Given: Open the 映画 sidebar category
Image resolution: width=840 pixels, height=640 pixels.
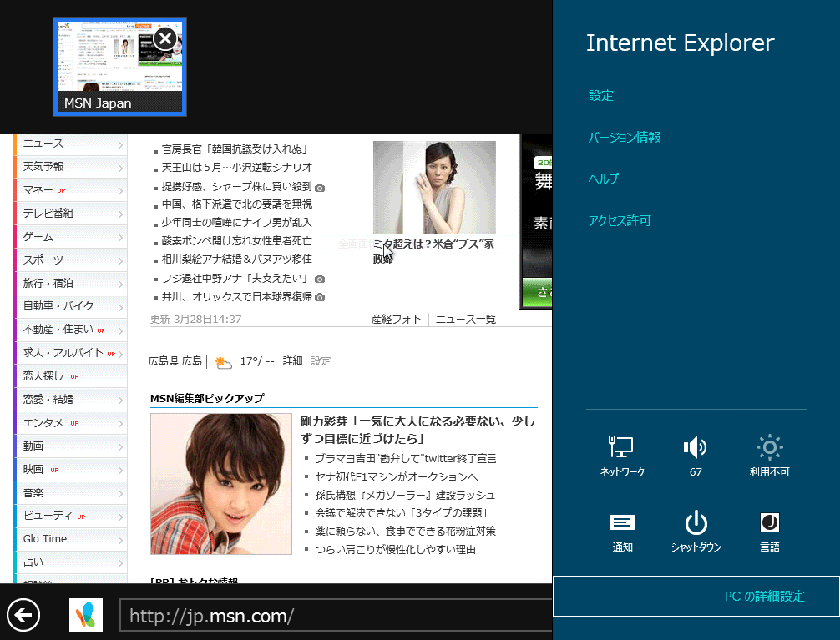Looking at the screenshot, I should [x=71, y=470].
